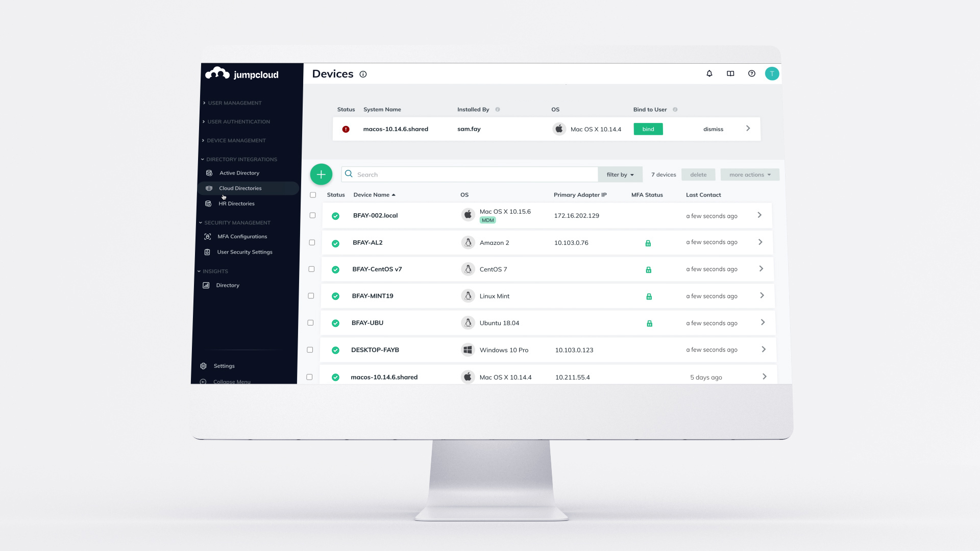Click the user avatar icon top right
The height and width of the screenshot is (551, 980).
point(772,73)
